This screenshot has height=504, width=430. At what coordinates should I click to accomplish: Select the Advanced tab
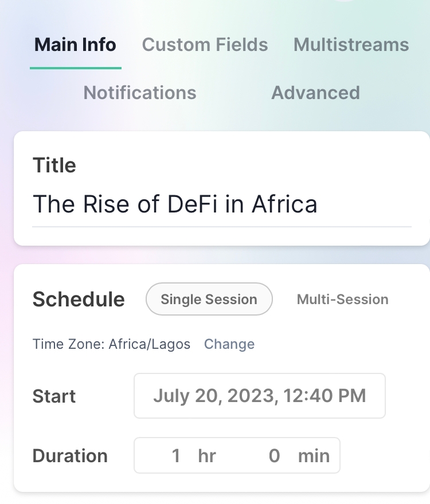[315, 93]
